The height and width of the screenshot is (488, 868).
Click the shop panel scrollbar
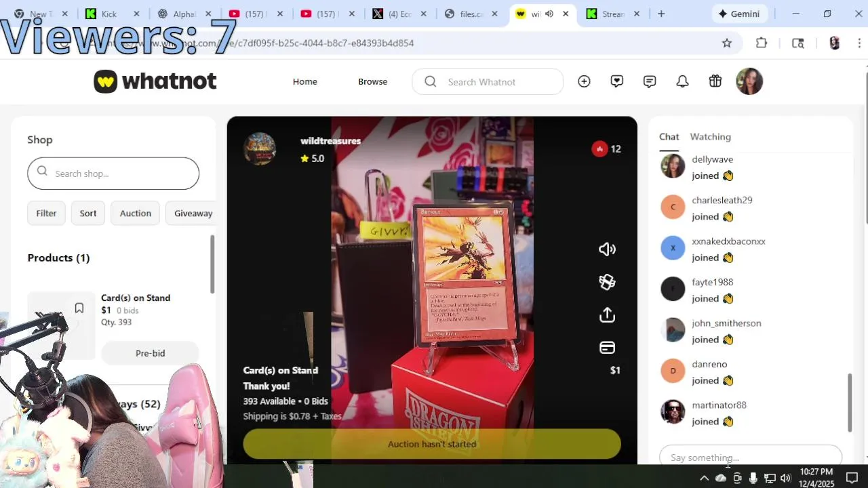[212, 264]
